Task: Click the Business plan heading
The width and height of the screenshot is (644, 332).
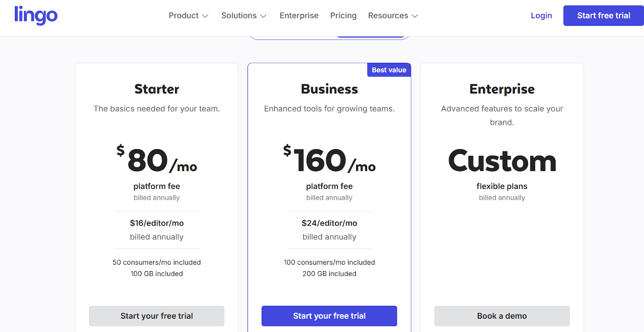Action: click(x=329, y=89)
